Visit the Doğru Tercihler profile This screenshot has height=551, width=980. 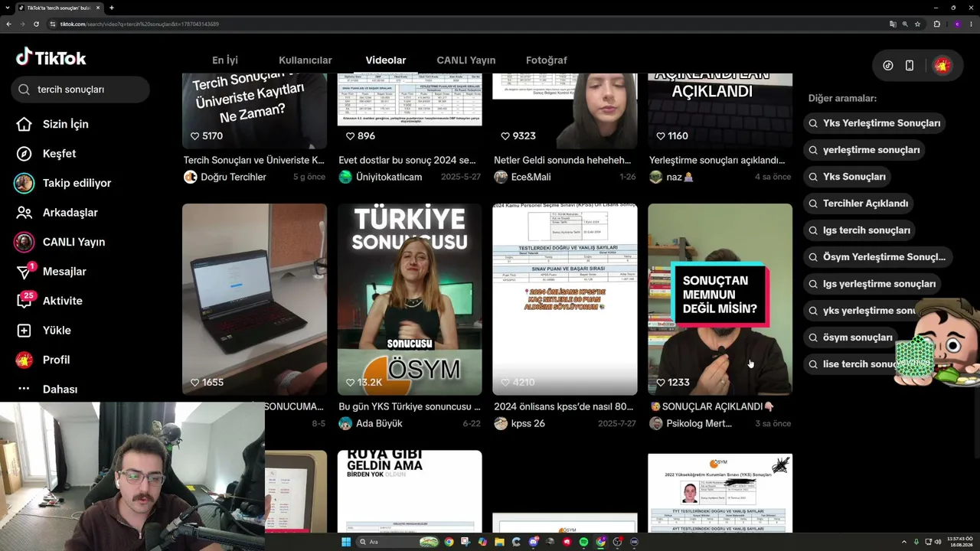coord(225,177)
